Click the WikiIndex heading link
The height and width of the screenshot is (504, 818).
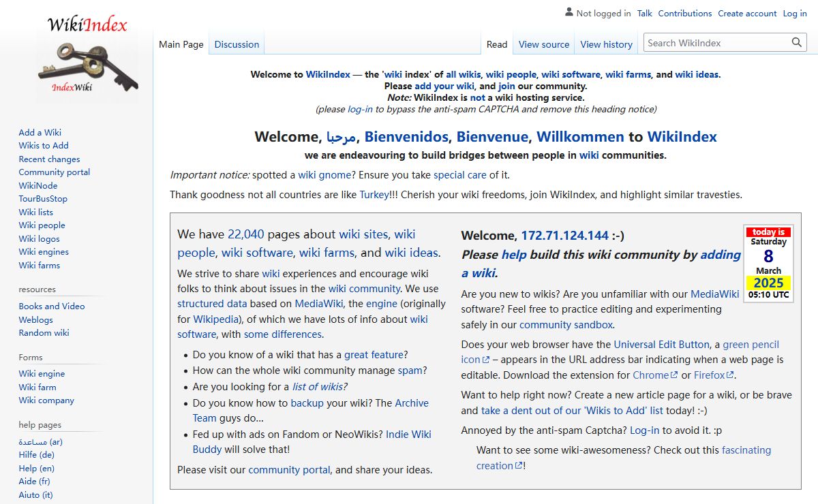(682, 136)
